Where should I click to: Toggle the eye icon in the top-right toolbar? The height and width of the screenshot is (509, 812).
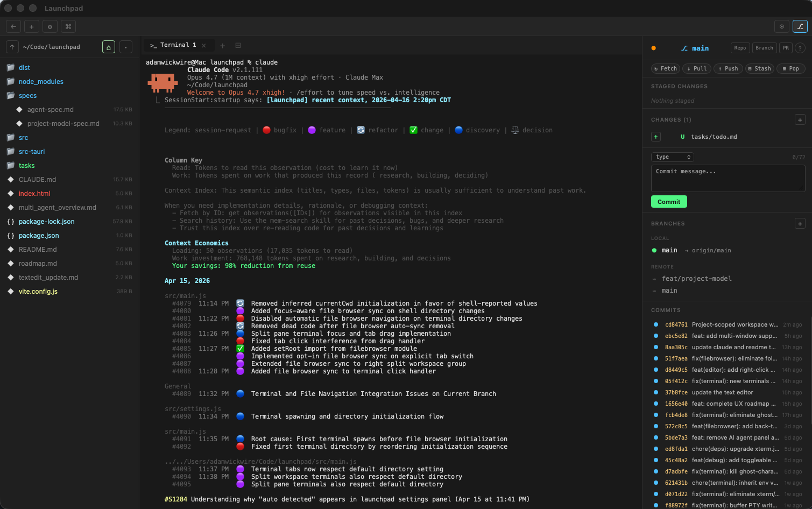tap(782, 26)
